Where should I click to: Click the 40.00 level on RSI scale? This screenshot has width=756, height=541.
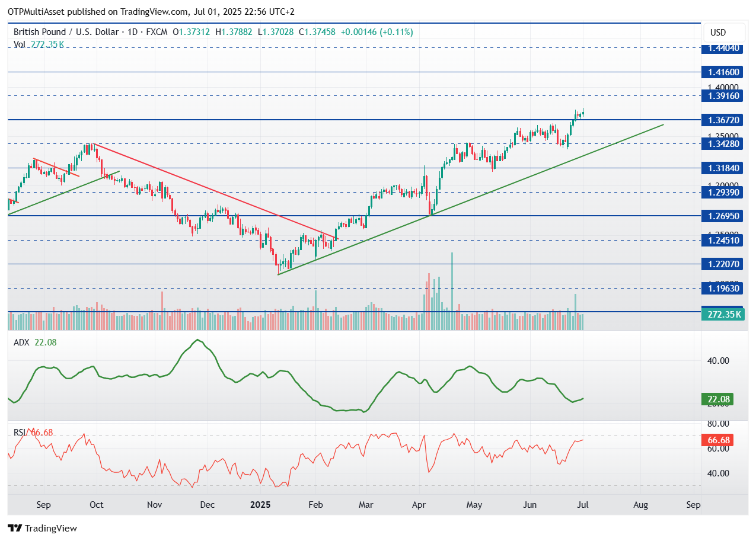coord(719,473)
